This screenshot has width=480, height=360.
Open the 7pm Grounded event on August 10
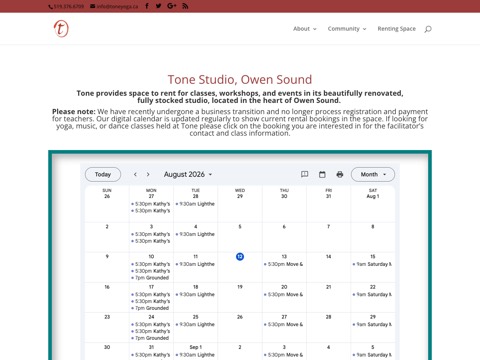tap(151, 278)
